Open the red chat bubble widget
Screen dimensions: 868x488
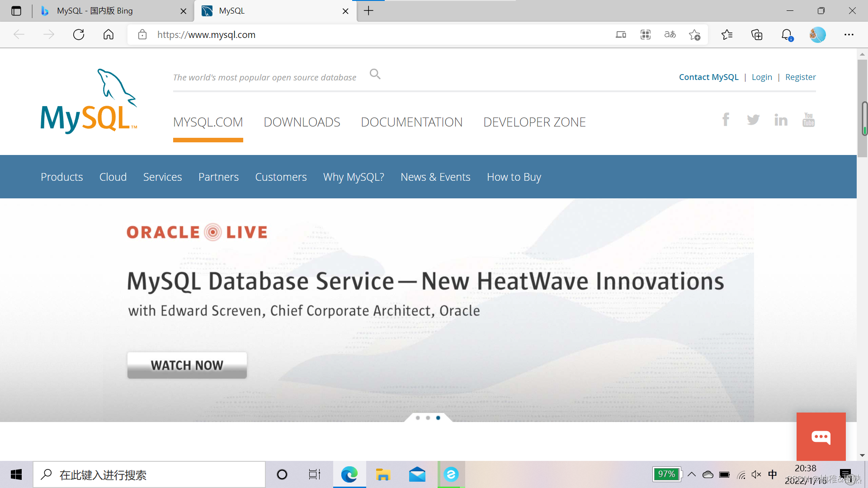821,437
